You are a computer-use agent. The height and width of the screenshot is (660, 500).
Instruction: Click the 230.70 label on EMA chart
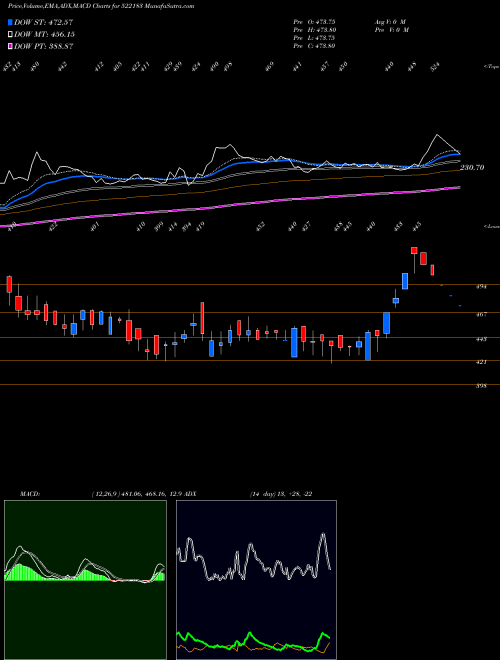[472, 168]
